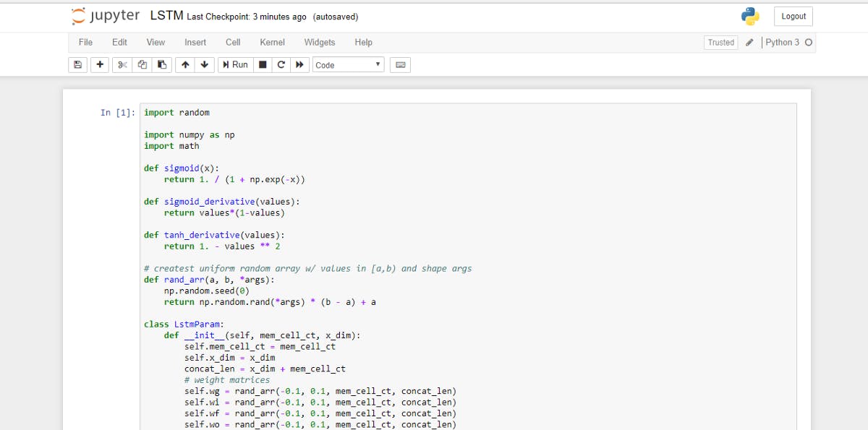Move selected cell up arrow
Screen dimensions: 868x430
pyautogui.click(x=185, y=65)
